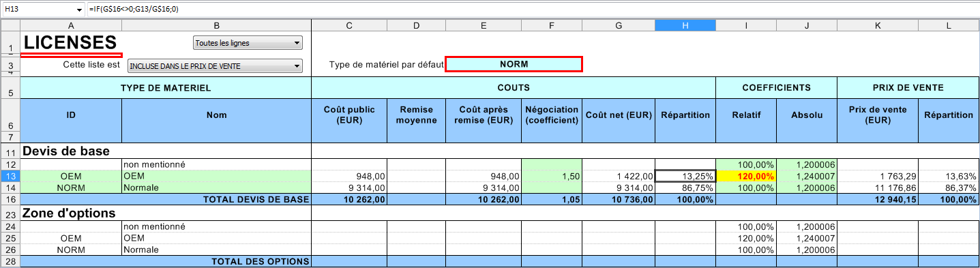Open the 'INCLUSE DANS LE PRIX DE VENTE' dropdown

coord(215,66)
